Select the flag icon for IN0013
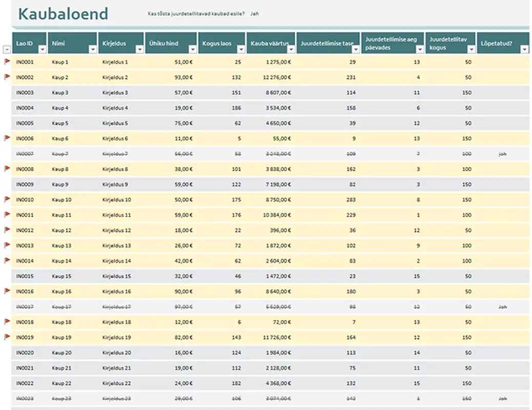Screen dimensions: 532x410 click(7, 245)
